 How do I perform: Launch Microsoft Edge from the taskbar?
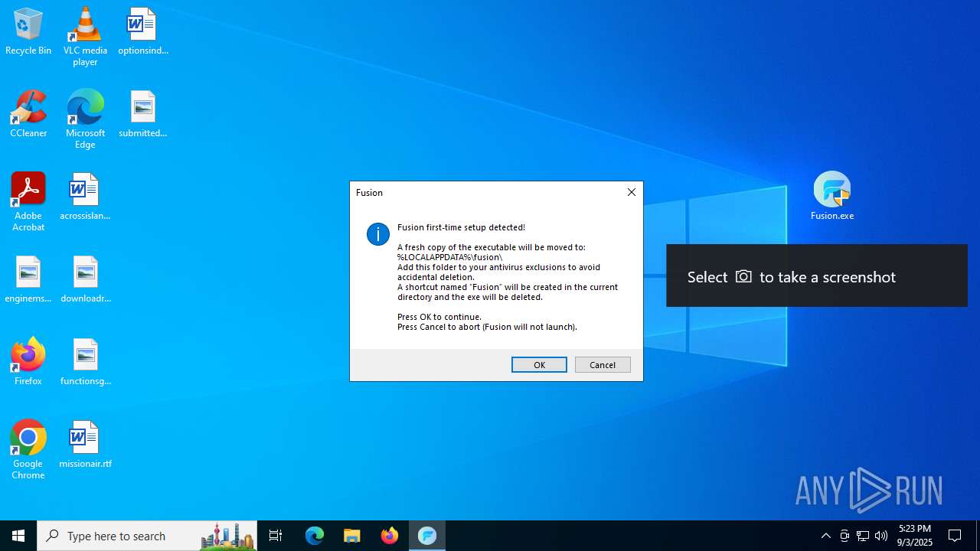[315, 536]
